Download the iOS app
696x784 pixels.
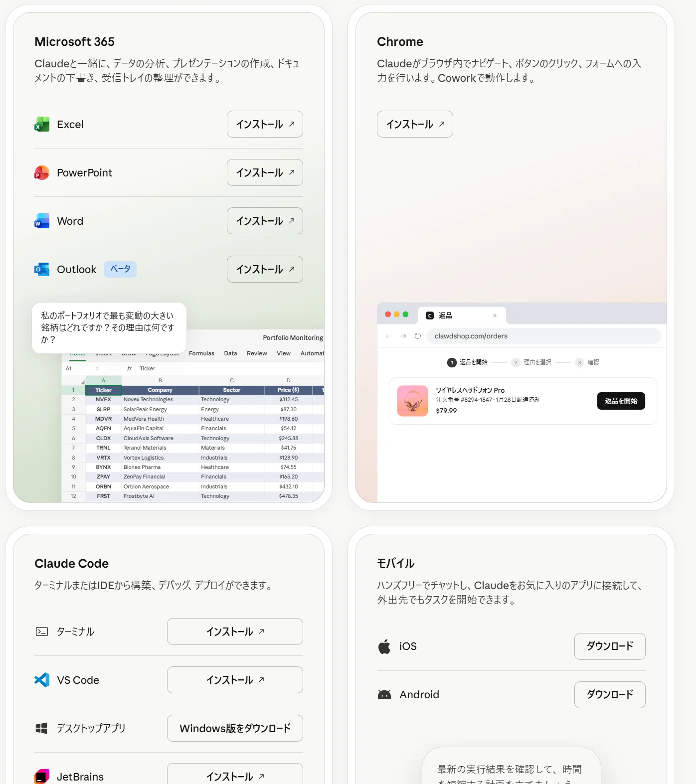(610, 646)
